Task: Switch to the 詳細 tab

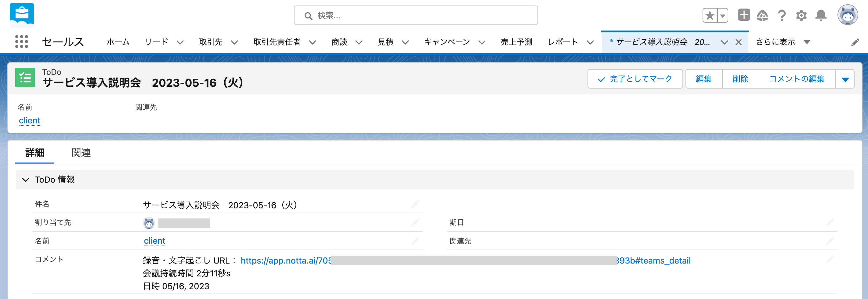Action: tap(35, 153)
